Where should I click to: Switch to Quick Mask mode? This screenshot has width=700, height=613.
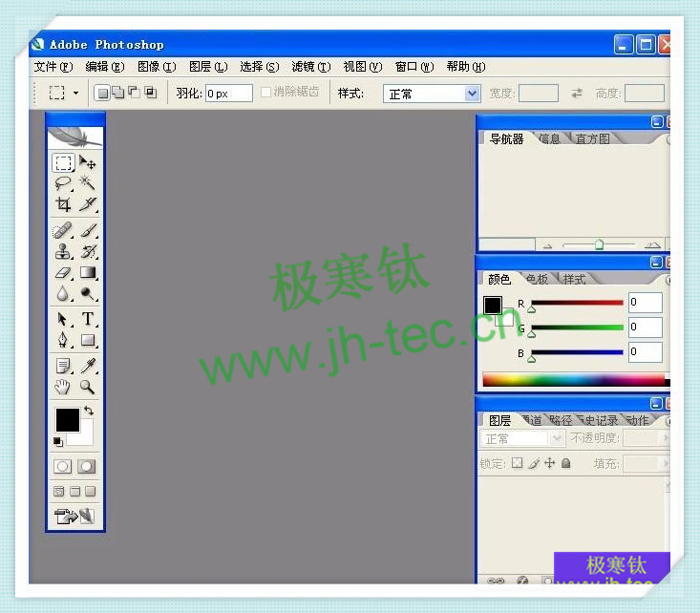[x=87, y=467]
